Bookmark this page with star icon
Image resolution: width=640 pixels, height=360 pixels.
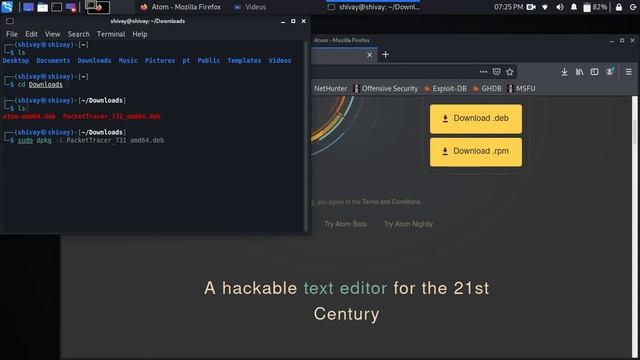coord(510,72)
